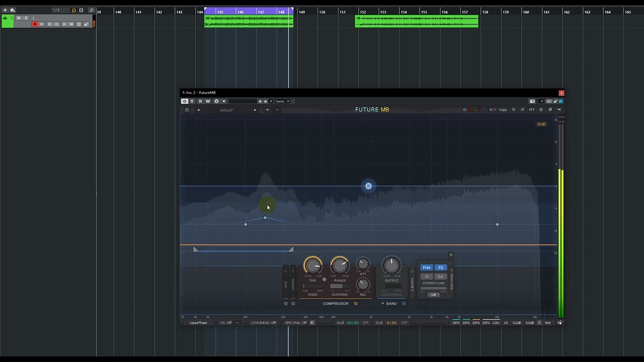Open the FFT analyzer settings
Viewport: 644px width, 362px height.
click(x=532, y=110)
